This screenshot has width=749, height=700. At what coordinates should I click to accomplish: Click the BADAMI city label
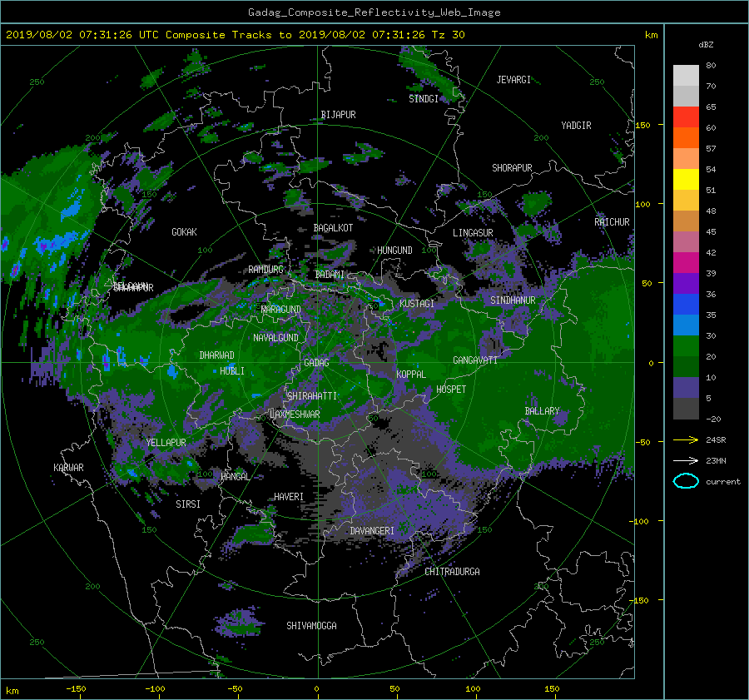click(x=330, y=275)
